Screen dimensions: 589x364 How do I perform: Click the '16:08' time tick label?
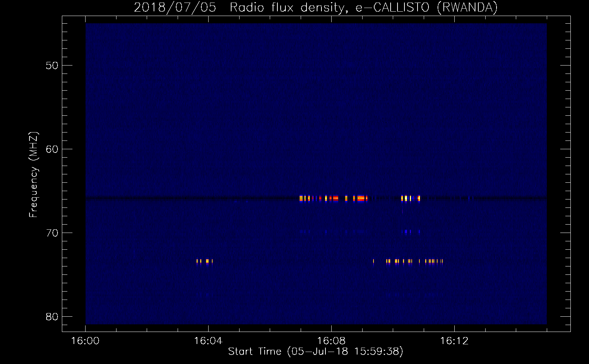click(331, 341)
